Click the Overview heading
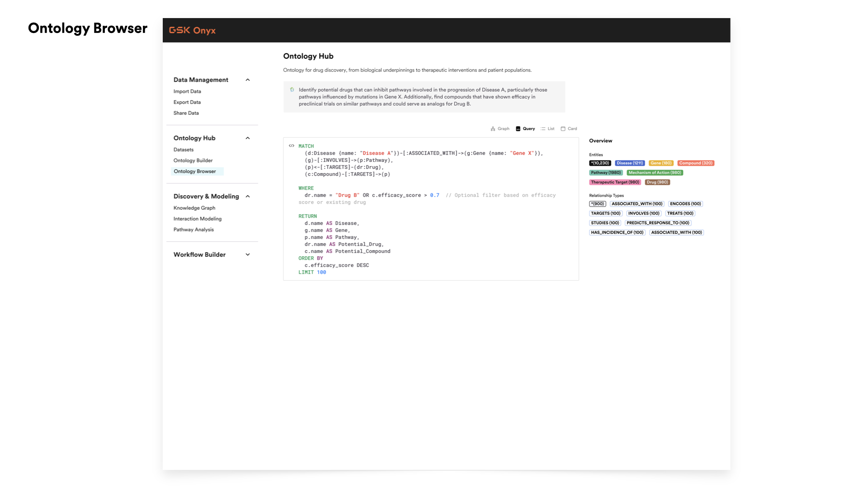 600,141
